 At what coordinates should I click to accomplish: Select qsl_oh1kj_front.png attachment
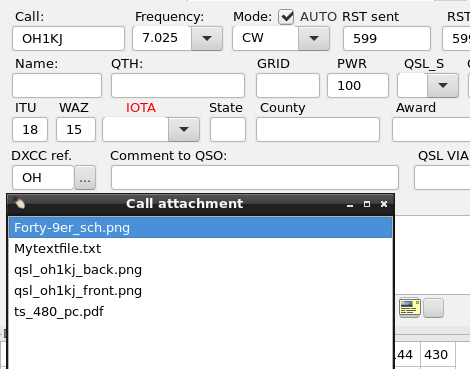pyautogui.click(x=200, y=291)
